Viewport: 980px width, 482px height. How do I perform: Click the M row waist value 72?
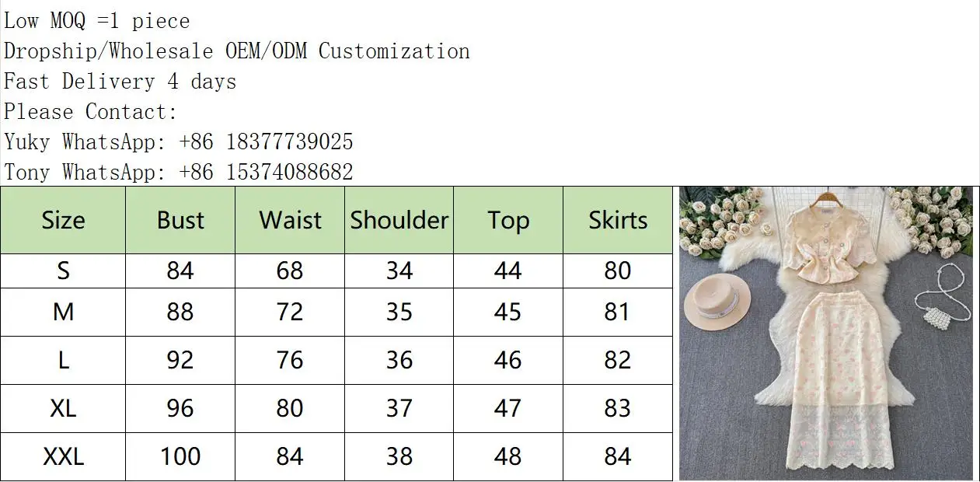pyautogui.click(x=290, y=312)
